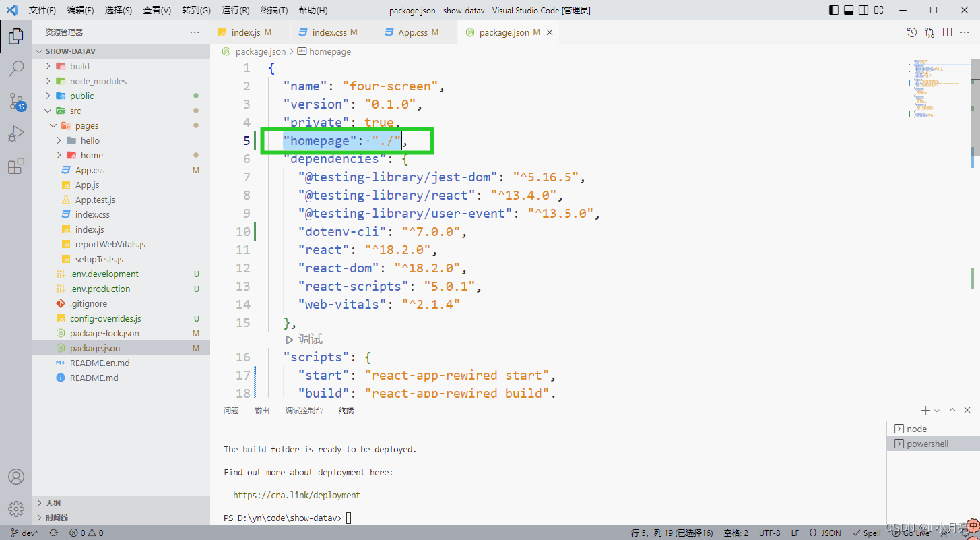The height and width of the screenshot is (540, 980).
Task: Switch to the 问题 problems panel tab
Action: click(x=231, y=411)
